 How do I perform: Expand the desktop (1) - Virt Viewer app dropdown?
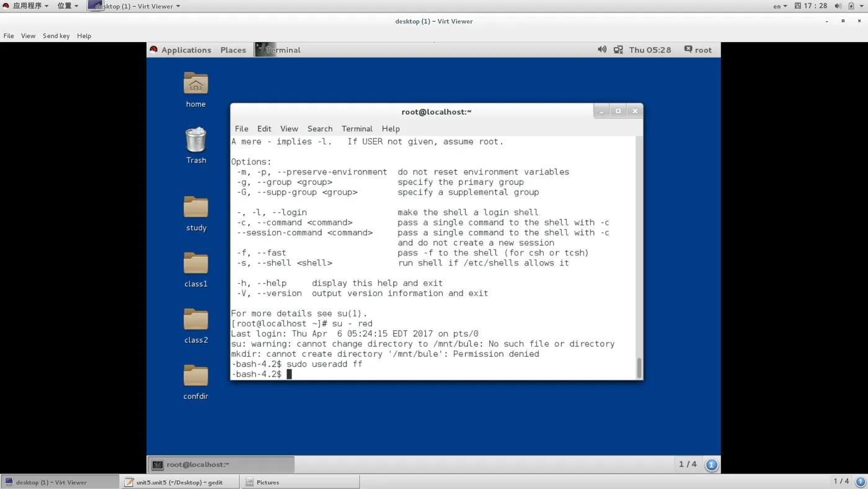pyautogui.click(x=134, y=6)
